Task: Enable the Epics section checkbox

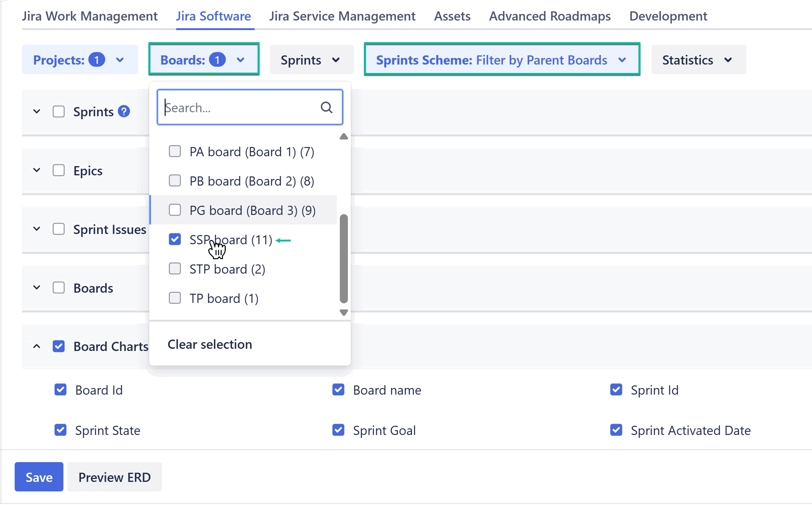Action: tap(58, 170)
